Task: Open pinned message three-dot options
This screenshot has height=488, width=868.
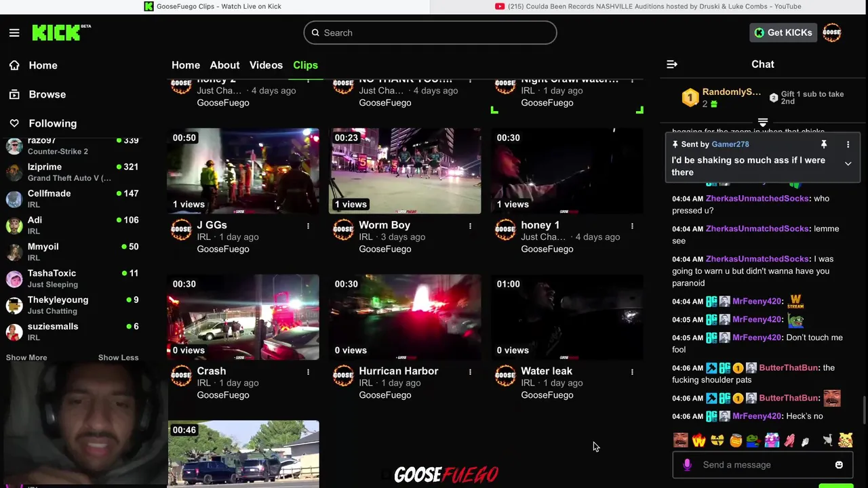Action: [848, 144]
